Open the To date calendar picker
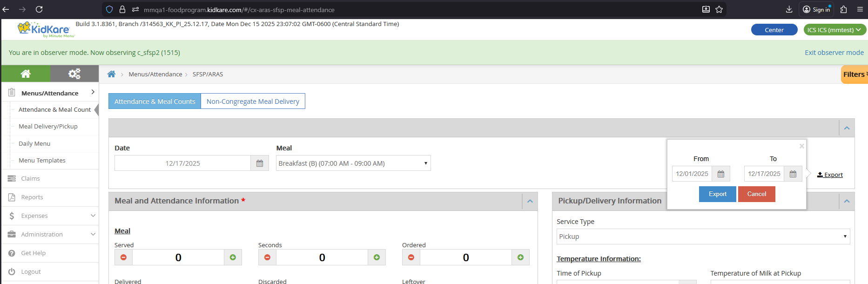The width and height of the screenshot is (868, 284). (x=793, y=174)
